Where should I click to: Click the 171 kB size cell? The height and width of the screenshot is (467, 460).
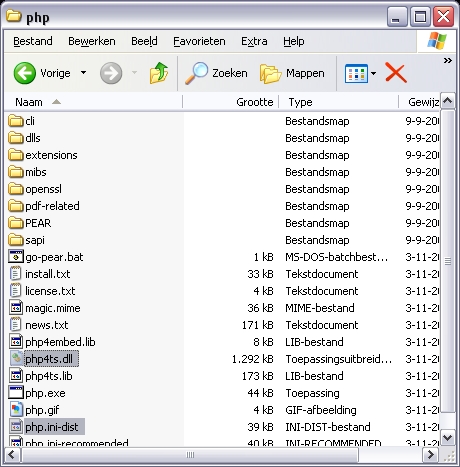tap(258, 325)
